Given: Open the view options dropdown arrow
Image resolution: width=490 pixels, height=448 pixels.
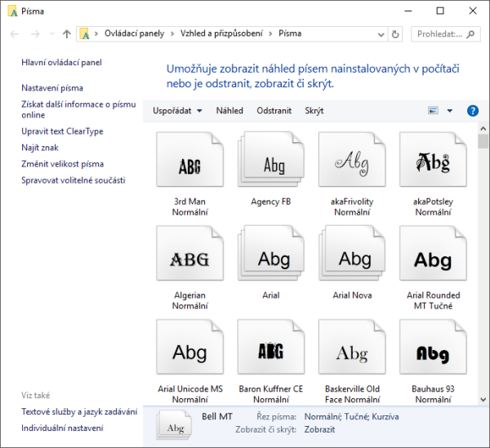Looking at the screenshot, I should (450, 110).
